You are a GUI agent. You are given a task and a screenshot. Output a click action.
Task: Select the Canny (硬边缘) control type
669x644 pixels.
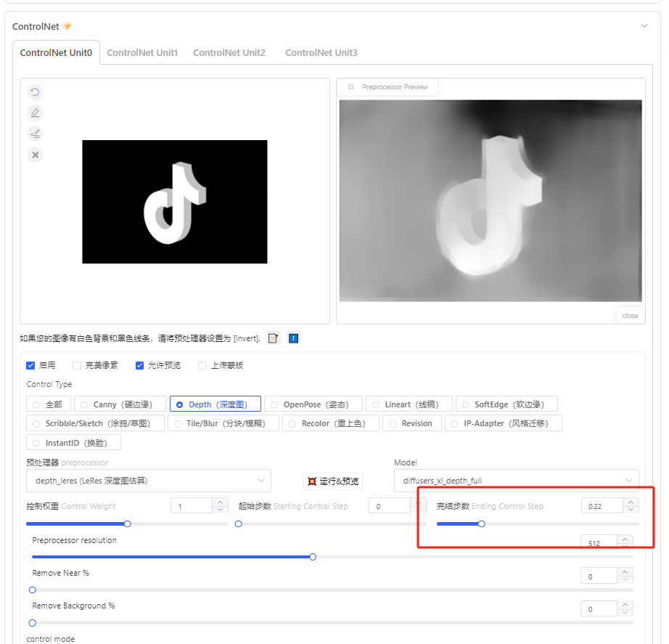click(120, 404)
